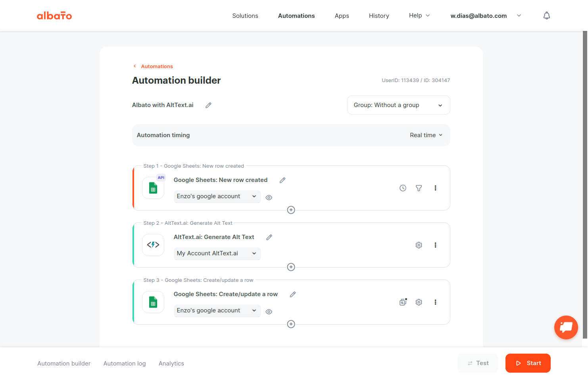
Task: Add a step after Step 3
Action: pos(291,324)
